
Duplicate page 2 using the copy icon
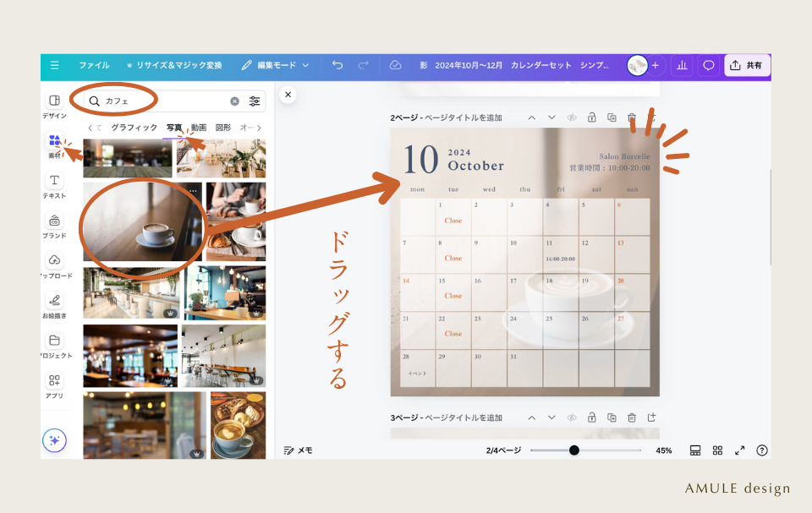[612, 117]
